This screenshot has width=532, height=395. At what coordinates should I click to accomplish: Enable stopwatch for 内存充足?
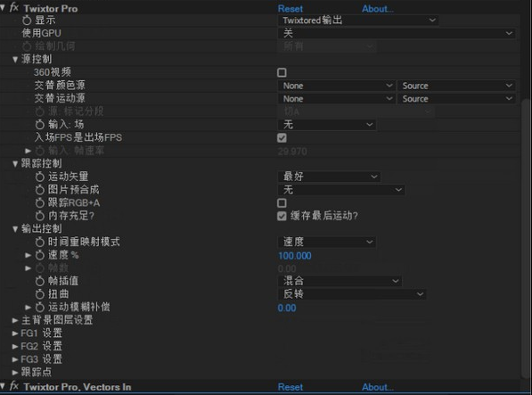tap(40, 216)
